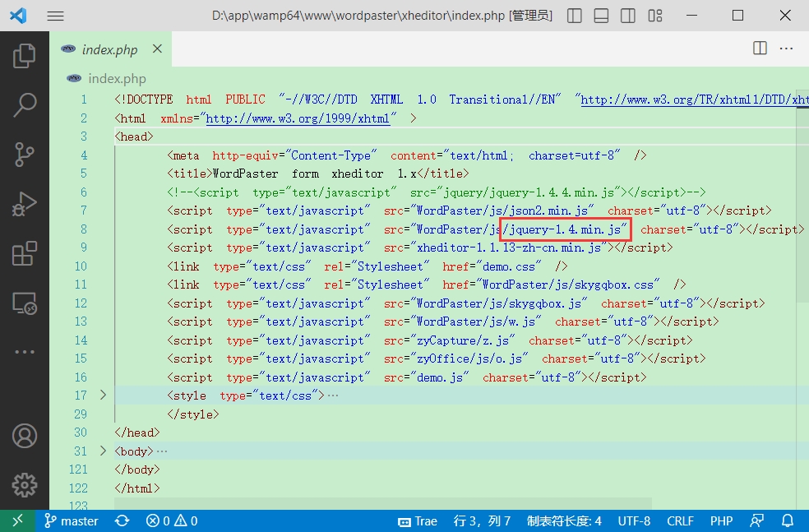Open the Extensions view
Image resolution: width=809 pixels, height=532 pixels.
(x=25, y=253)
